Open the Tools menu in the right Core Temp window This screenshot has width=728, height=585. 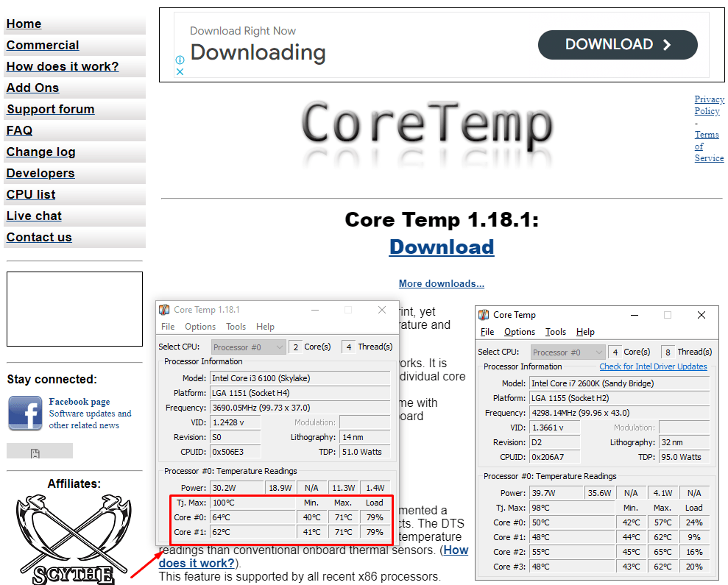click(x=556, y=331)
